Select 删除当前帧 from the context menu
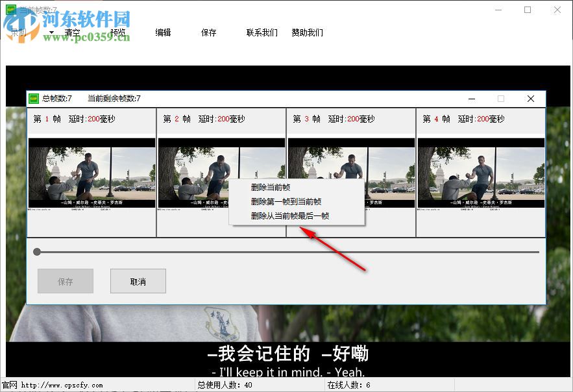This screenshot has width=573, height=392. point(271,187)
